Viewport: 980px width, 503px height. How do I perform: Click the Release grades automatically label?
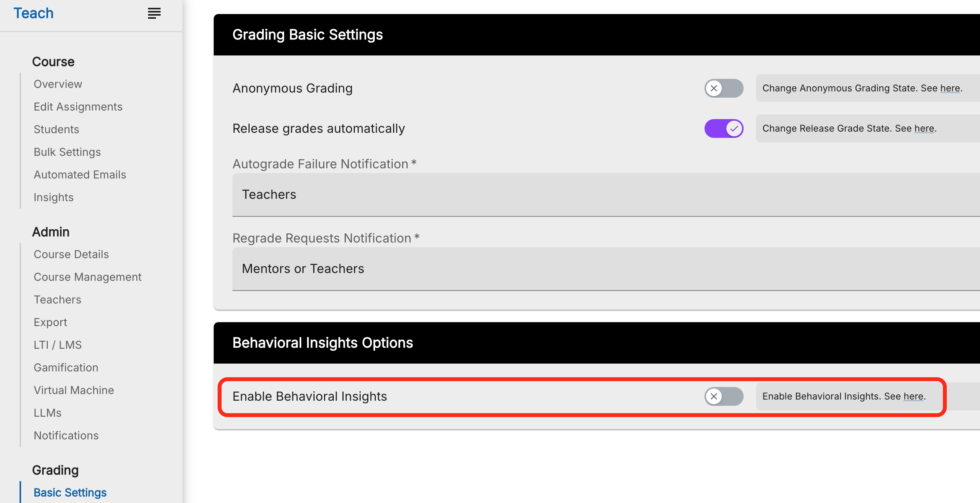coord(319,128)
